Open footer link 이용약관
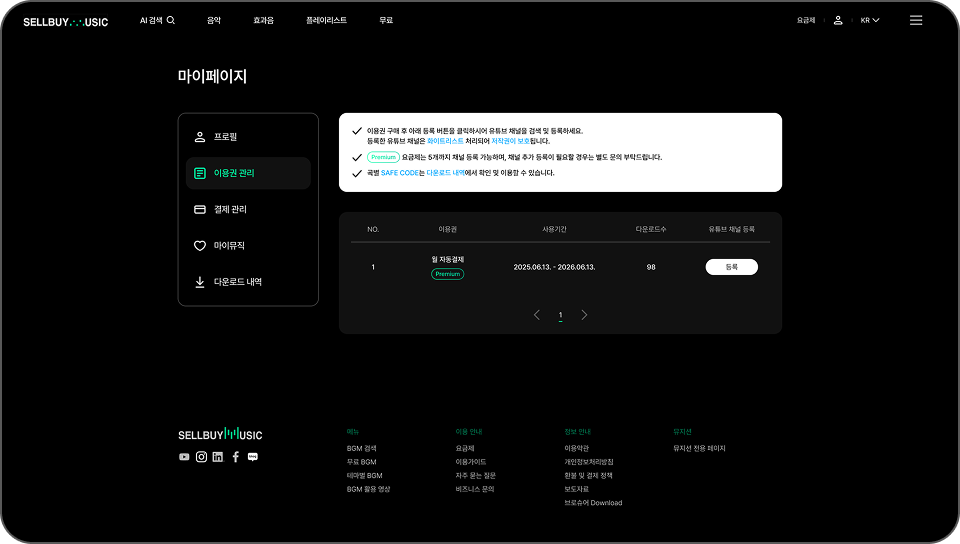The height and width of the screenshot is (544, 960). [x=576, y=449]
